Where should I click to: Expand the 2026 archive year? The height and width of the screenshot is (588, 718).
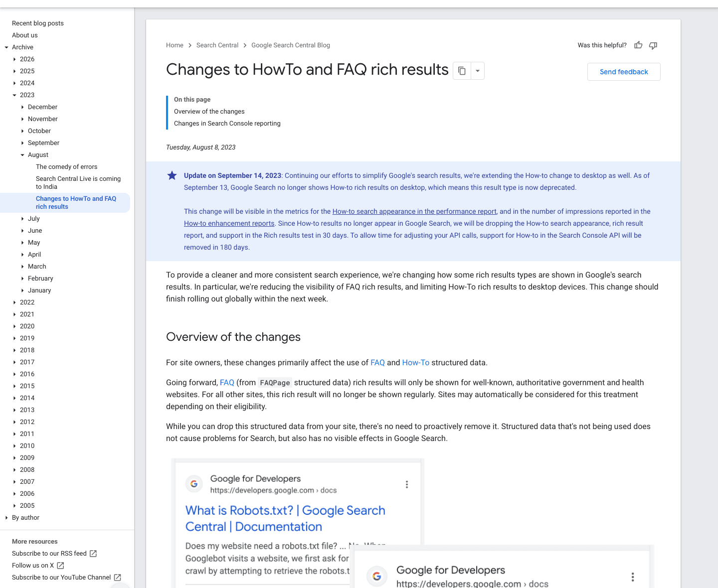(x=14, y=59)
